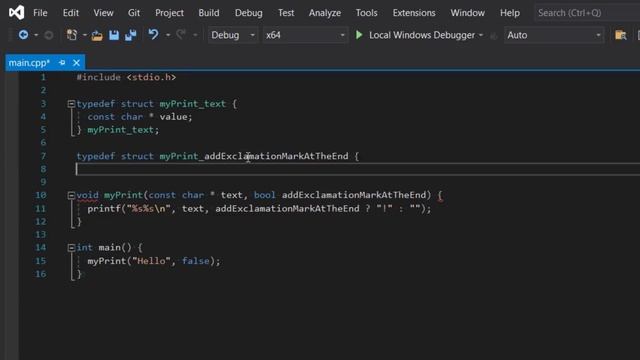Click the 'false' argument on line 15

click(x=196, y=261)
